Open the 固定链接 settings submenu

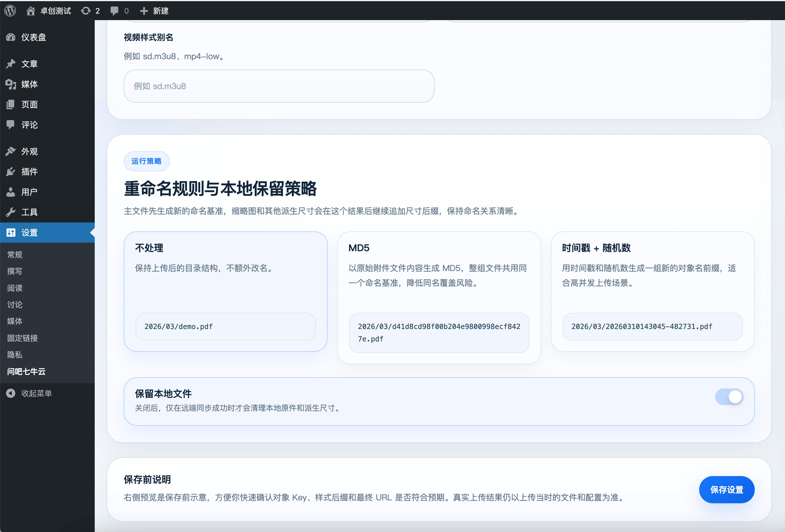(22, 338)
